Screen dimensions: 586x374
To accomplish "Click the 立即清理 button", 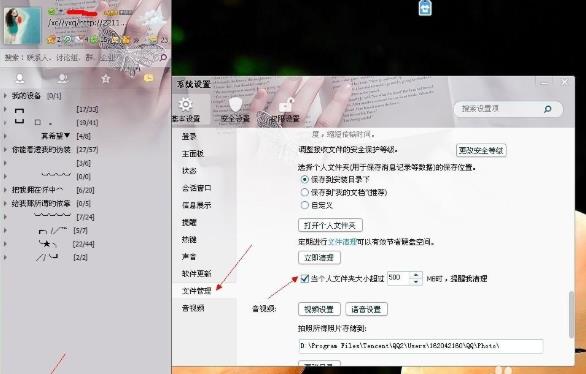I will tap(319, 257).
